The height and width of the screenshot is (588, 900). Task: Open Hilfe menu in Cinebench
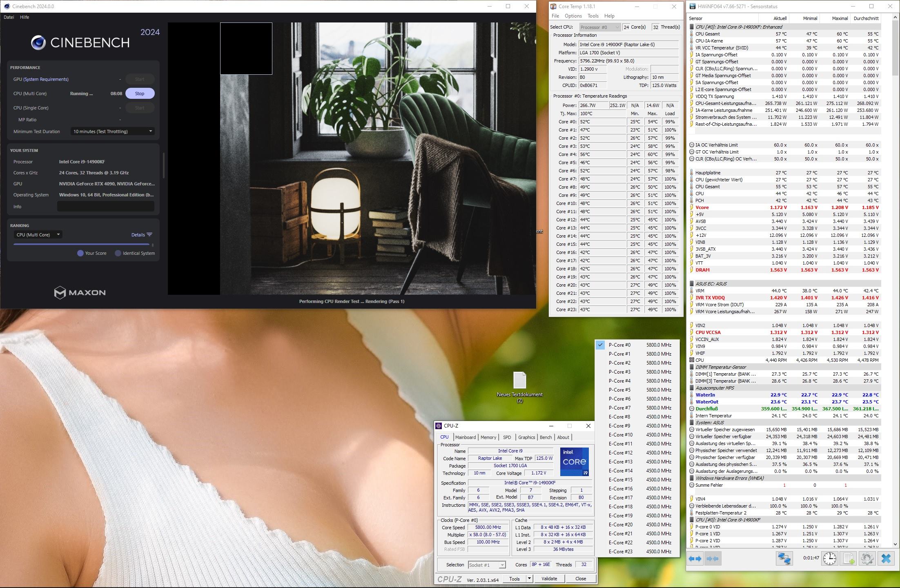click(25, 17)
